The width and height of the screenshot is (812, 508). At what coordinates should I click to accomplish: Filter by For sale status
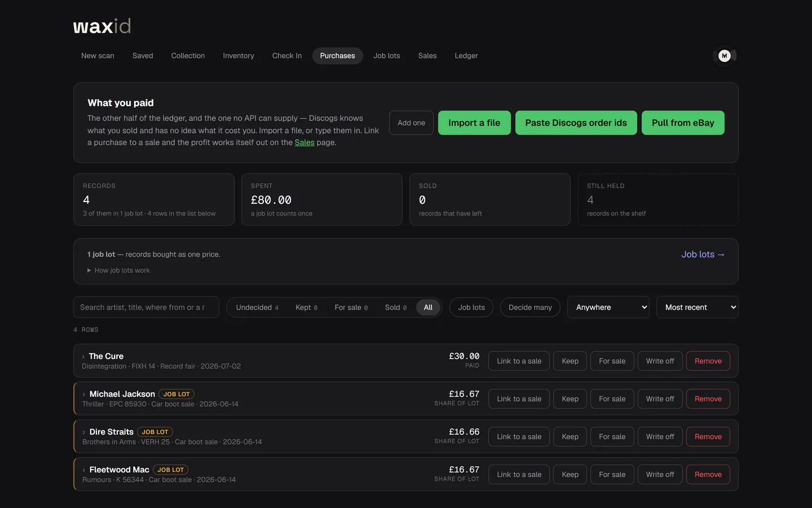pos(351,308)
